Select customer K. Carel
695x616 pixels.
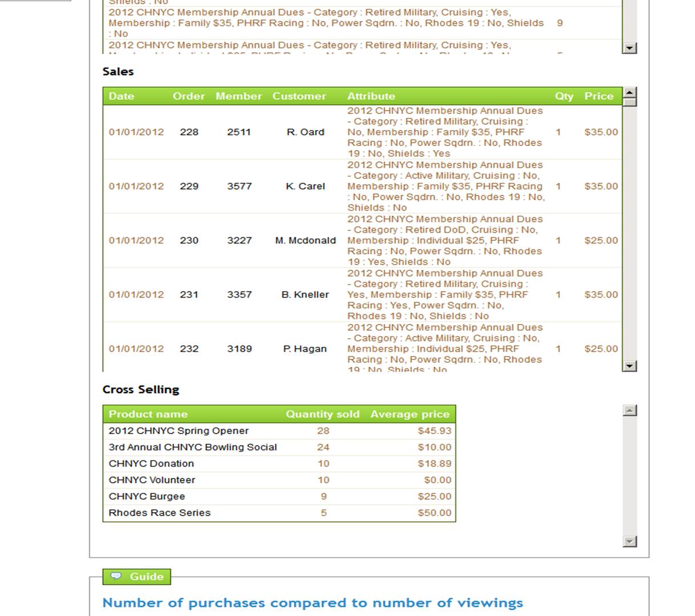305,186
